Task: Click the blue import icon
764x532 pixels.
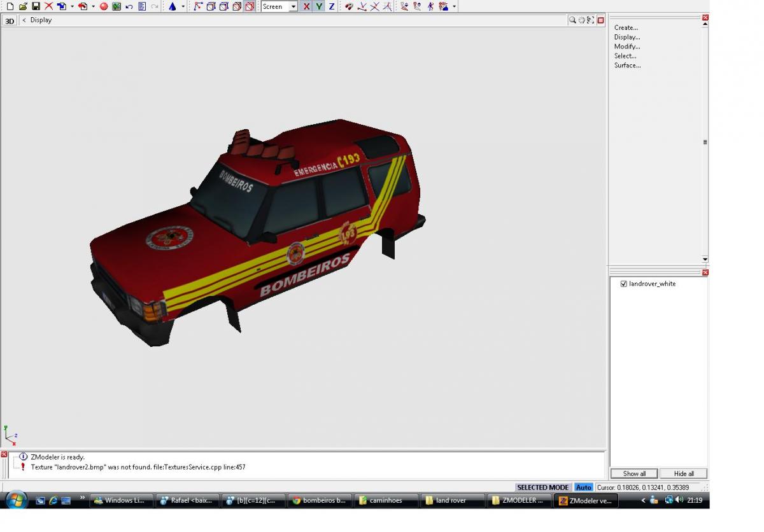Action: 62,6
